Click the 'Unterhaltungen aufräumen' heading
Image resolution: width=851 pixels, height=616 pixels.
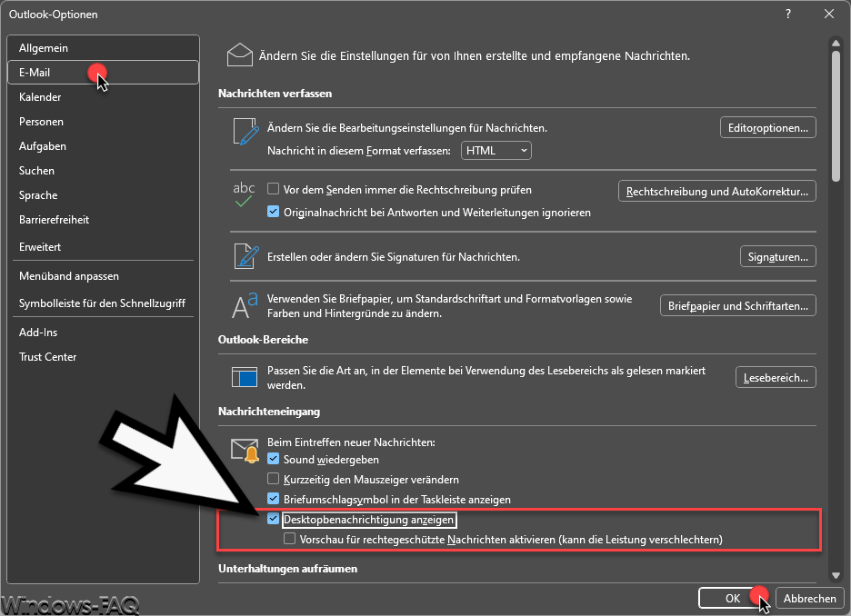(287, 568)
